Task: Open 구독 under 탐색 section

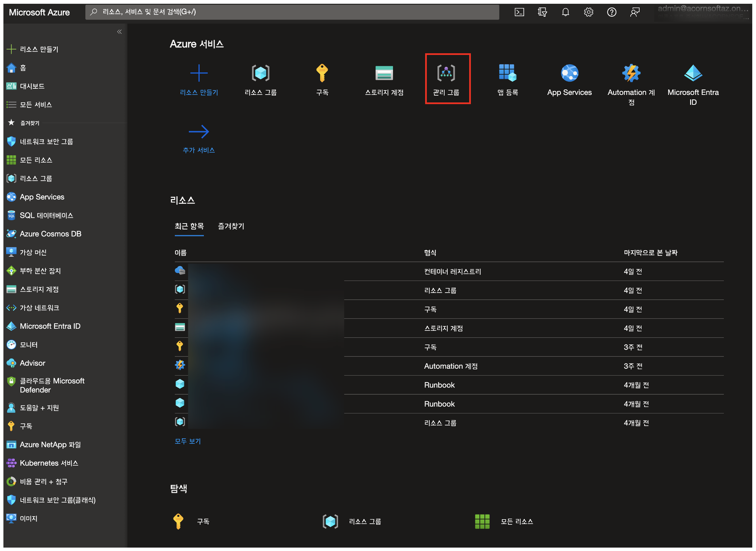Action: [x=192, y=521]
